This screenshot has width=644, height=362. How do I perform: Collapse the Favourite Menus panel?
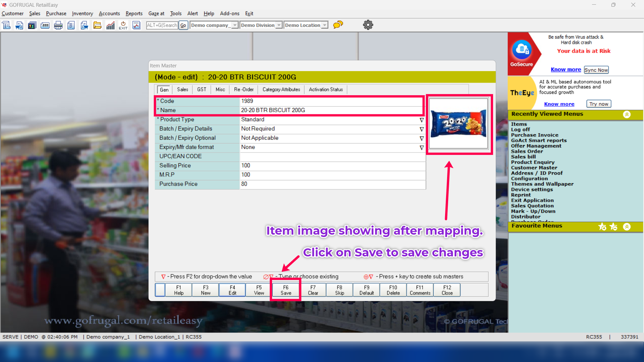point(627,227)
